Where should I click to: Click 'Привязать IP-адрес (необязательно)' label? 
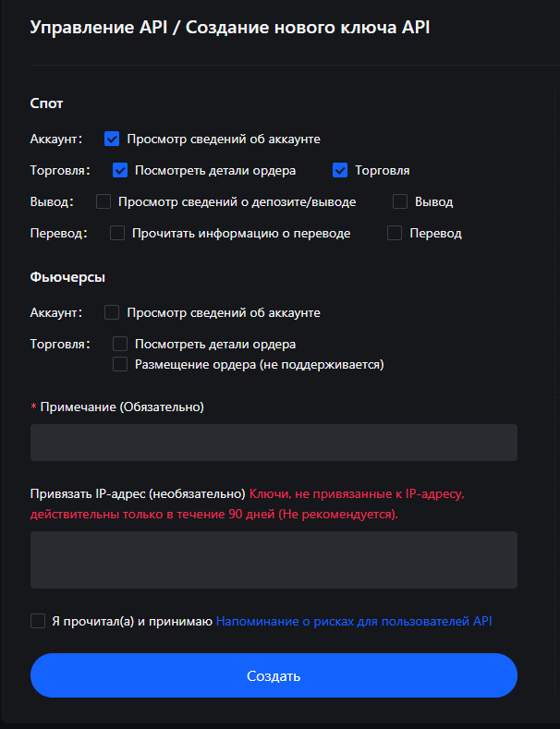(138, 493)
